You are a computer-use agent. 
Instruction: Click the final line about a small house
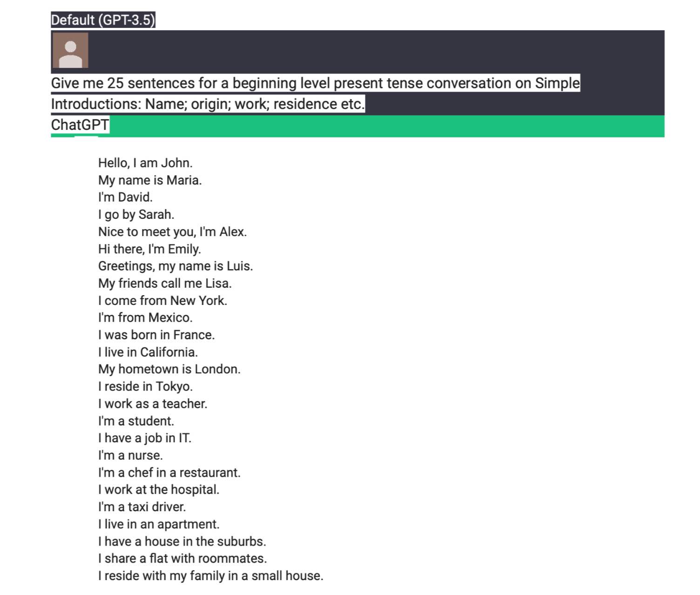point(210,576)
